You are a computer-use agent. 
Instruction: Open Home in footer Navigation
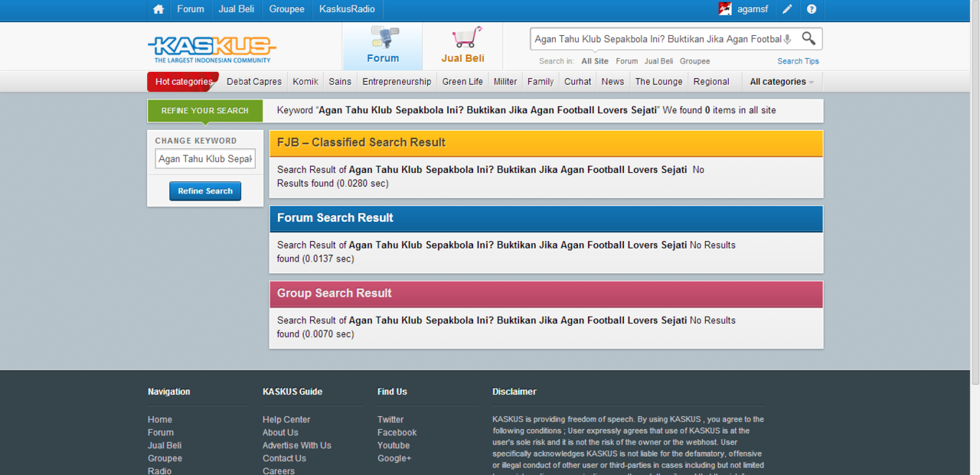click(x=160, y=420)
